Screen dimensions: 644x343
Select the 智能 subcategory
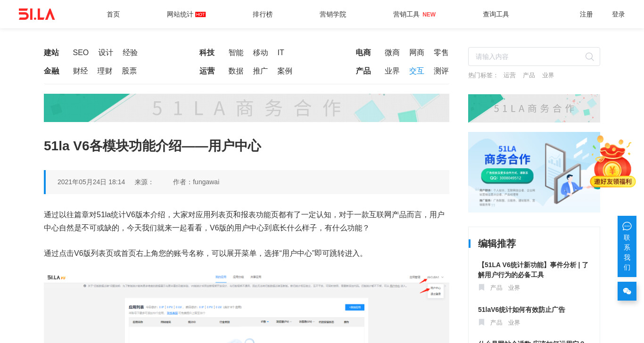coord(236,53)
